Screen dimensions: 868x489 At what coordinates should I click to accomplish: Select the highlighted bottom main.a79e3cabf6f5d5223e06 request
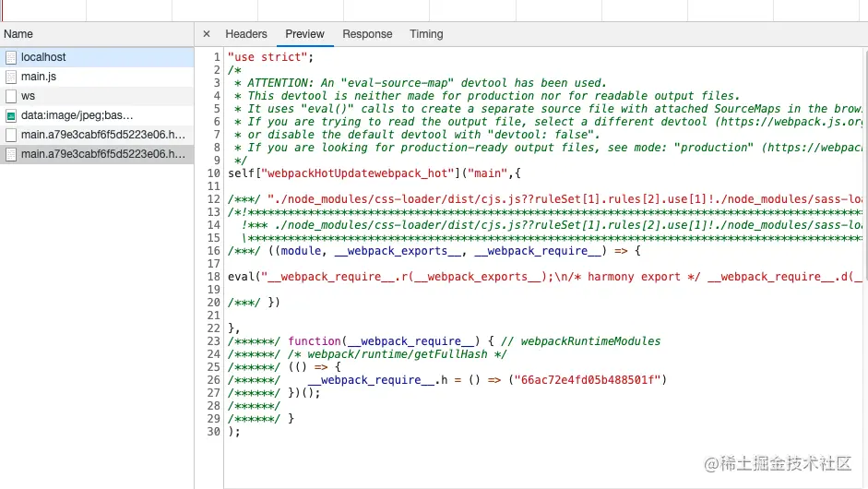click(x=97, y=154)
